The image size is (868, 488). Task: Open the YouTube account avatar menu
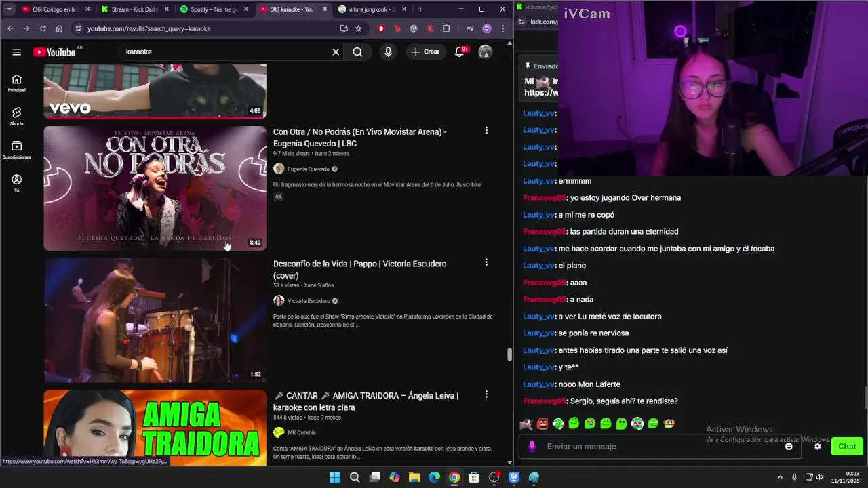pyautogui.click(x=486, y=52)
